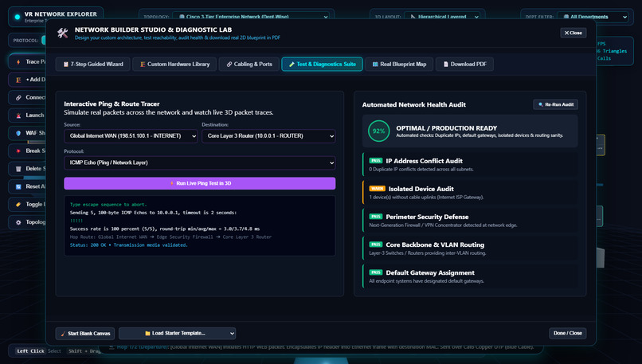Click the Hop Route terminal line
This screenshot has height=364, width=642.
pos(170,237)
